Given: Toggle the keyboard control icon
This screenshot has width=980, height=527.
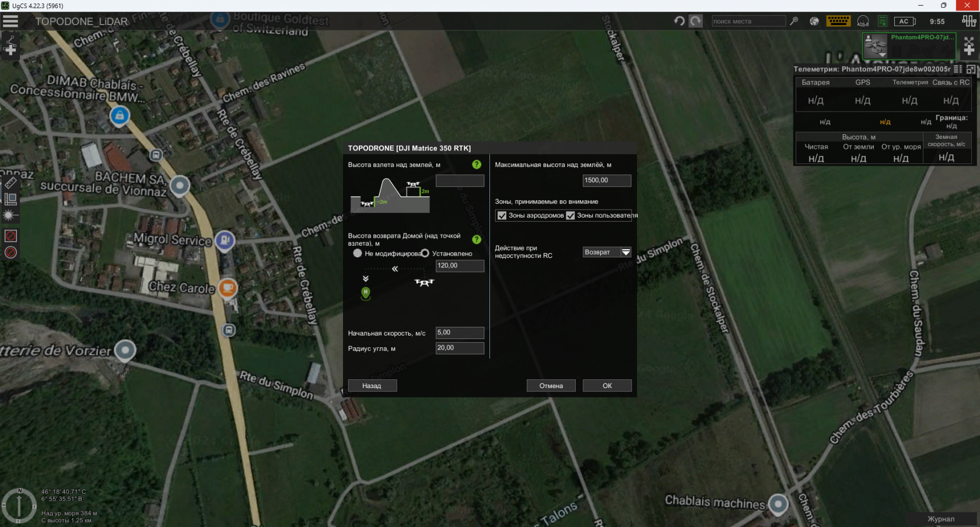Looking at the screenshot, I should [x=838, y=21].
